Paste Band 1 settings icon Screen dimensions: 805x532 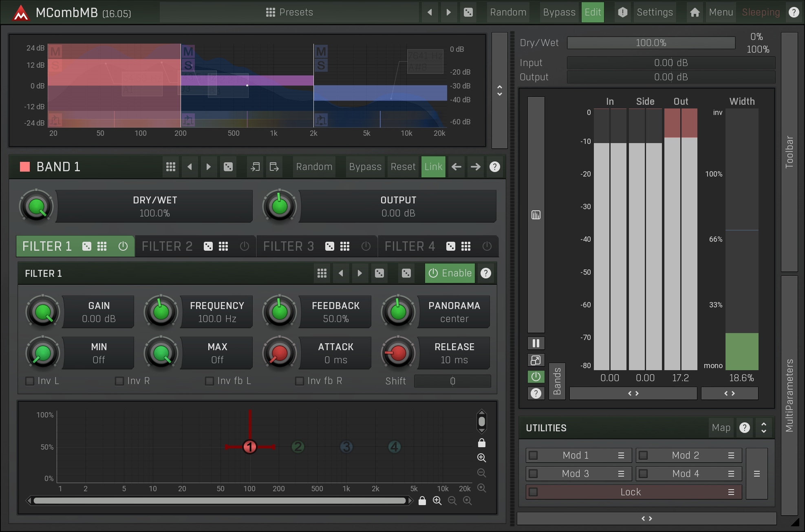[x=274, y=167]
